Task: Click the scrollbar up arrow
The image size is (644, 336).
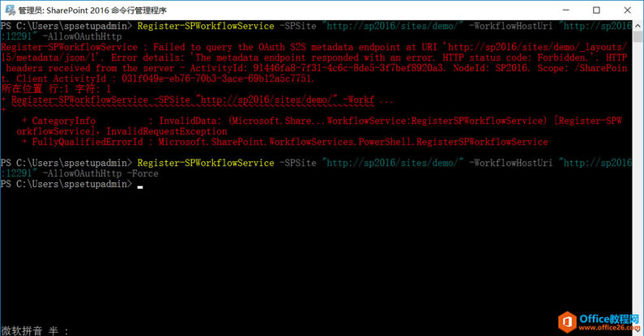Action: 638,25
